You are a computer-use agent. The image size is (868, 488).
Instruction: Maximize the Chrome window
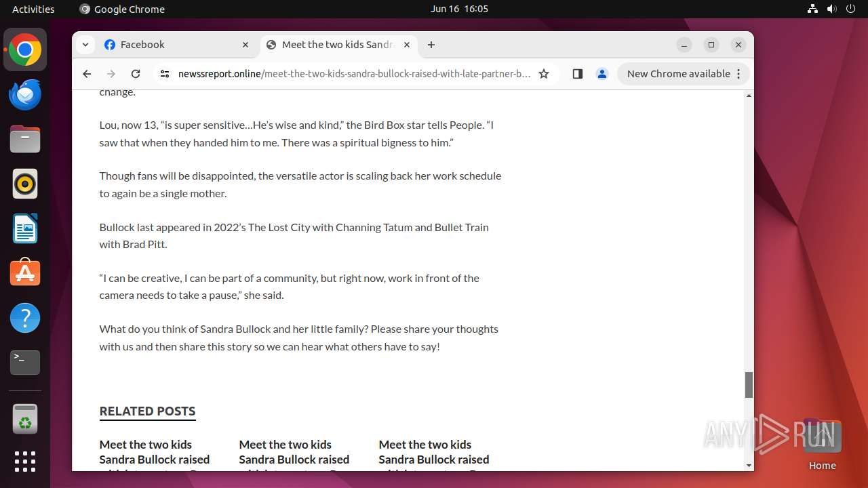tap(711, 45)
